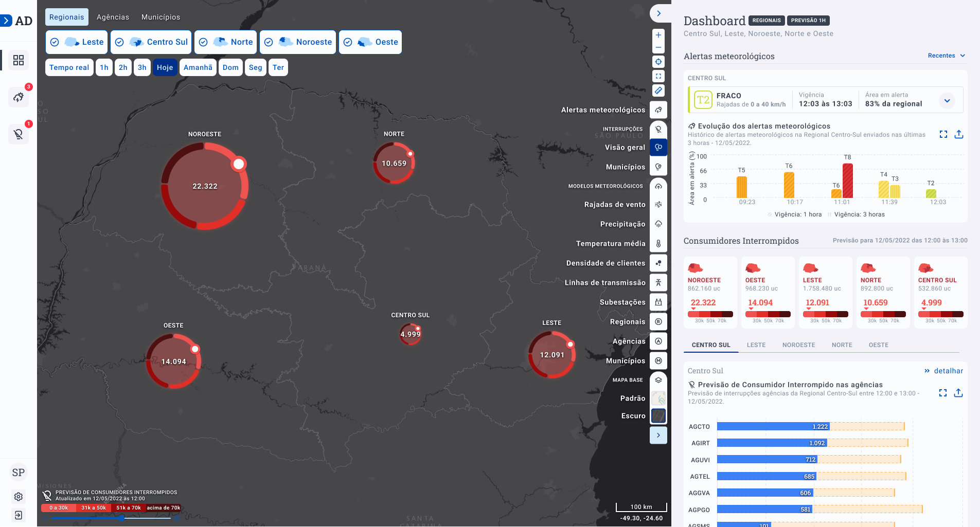
Task: Switch to the Agências tab
Action: click(113, 17)
